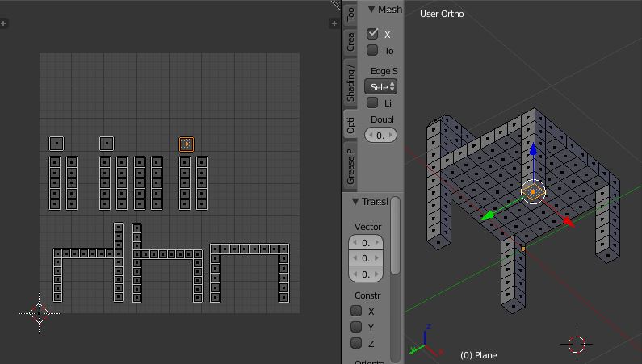The image size is (642, 364).
Task: Enable the Live unwrap checkbox
Action: 372,103
